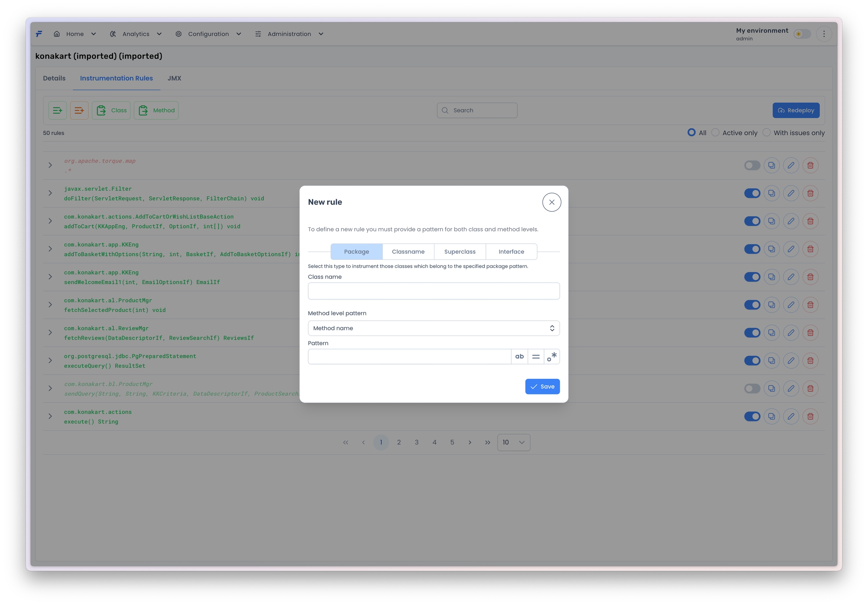Image resolution: width=868 pixels, height=605 pixels.
Task: Close the New rule dialog
Action: coord(551,202)
